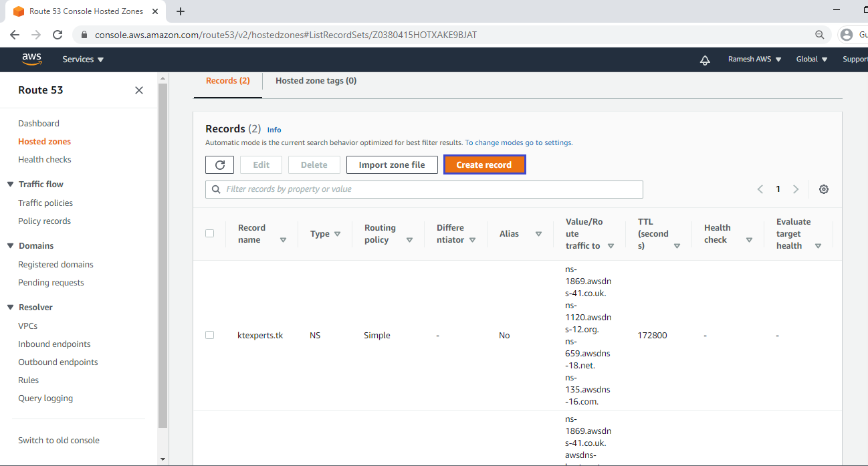Switch to the Records (2) tab

click(x=228, y=81)
